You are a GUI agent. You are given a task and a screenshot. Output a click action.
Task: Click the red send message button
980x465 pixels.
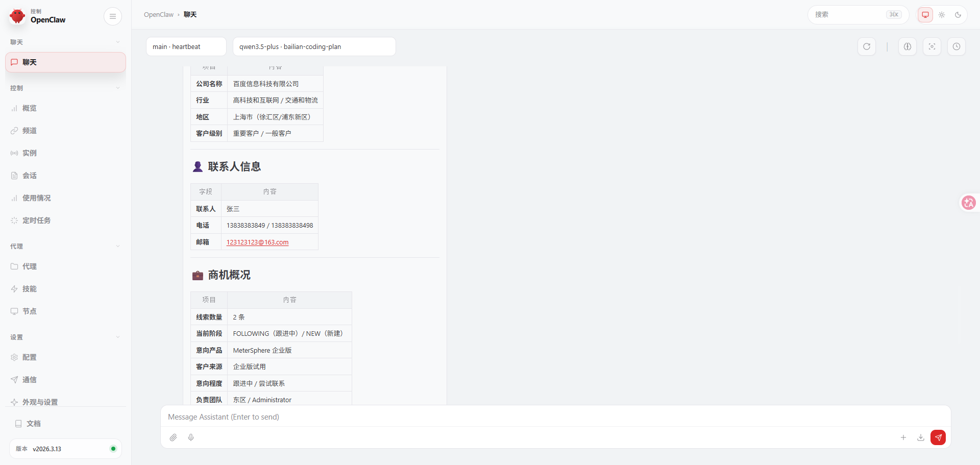coord(938,437)
